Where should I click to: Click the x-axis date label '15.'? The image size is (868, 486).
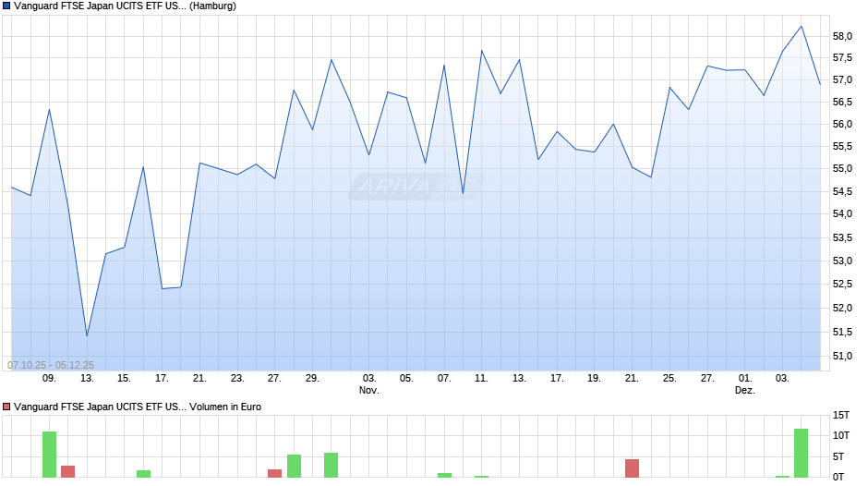tap(124, 379)
